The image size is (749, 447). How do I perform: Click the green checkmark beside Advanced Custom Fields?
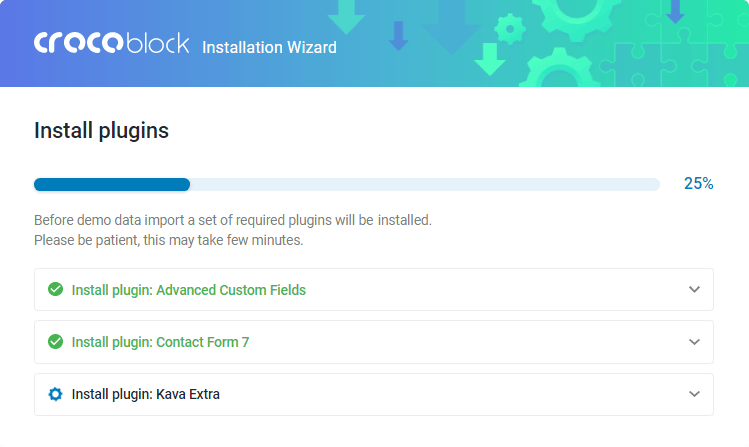55,289
